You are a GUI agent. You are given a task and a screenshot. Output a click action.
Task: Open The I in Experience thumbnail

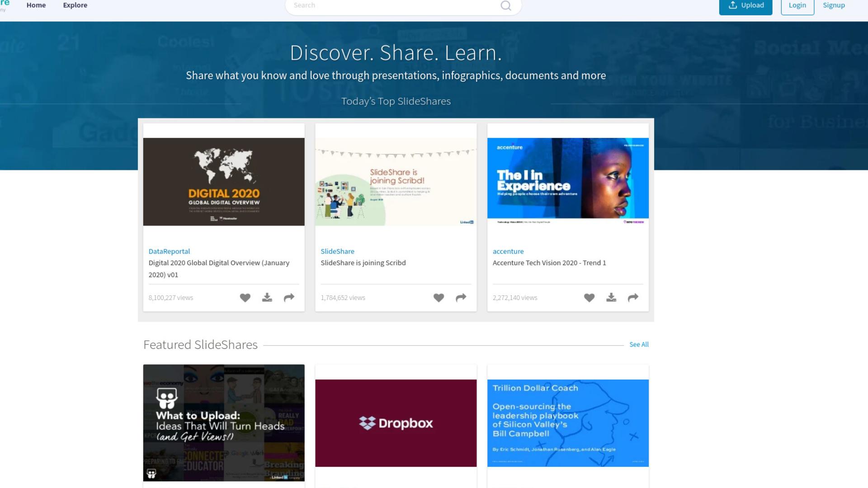(568, 182)
